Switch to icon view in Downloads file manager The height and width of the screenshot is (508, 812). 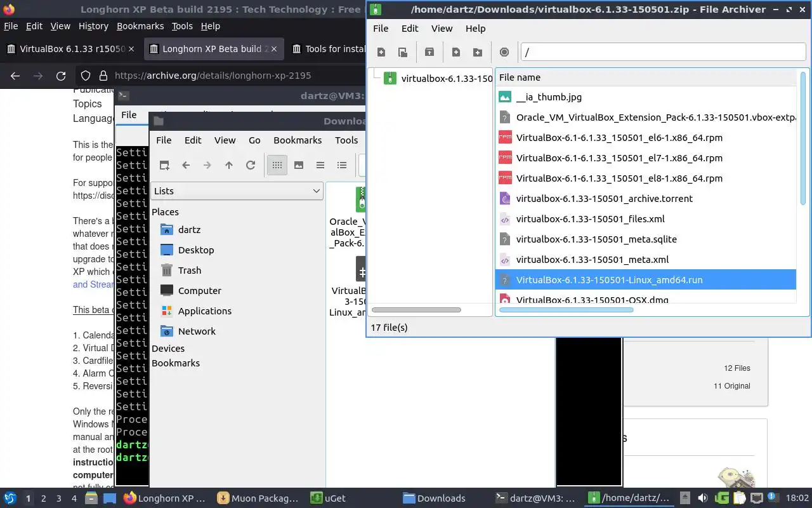click(277, 165)
